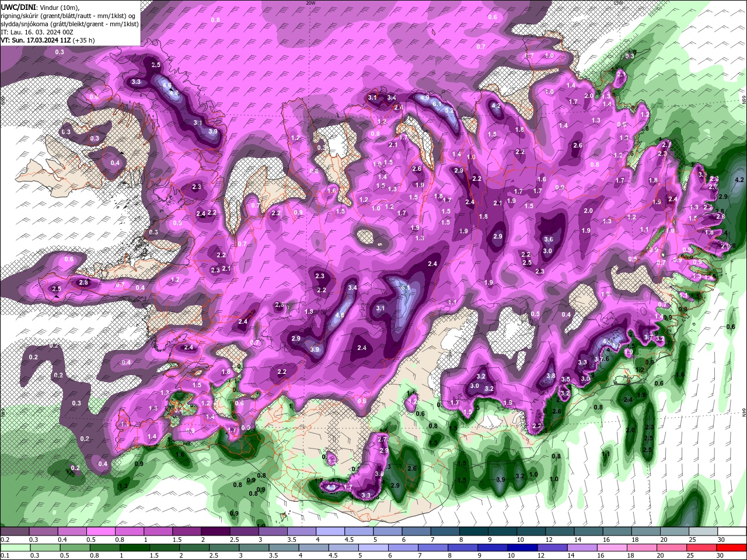Click the '3.6' snowfall value in the eastern interior
Viewport: 747px width, 560px height.
(549, 239)
